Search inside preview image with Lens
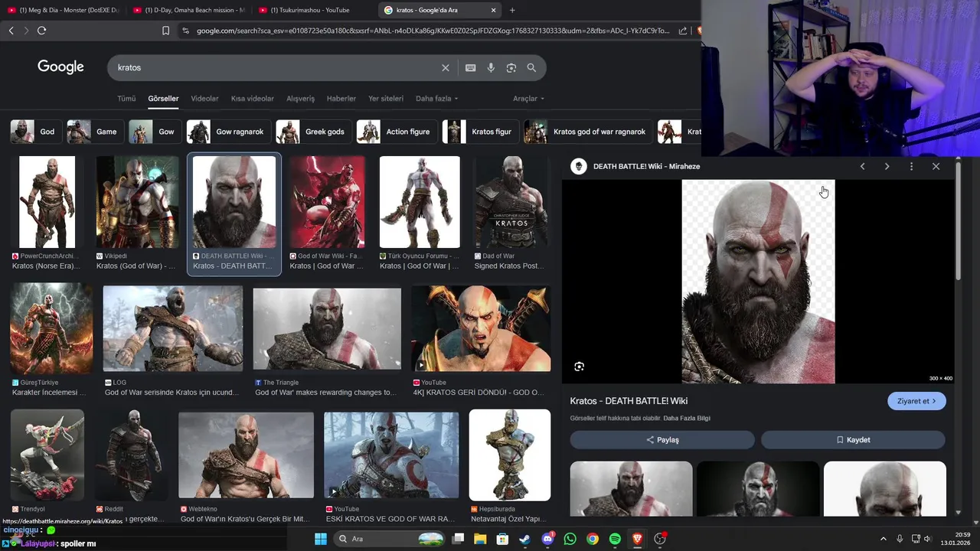Viewport: 980px width, 551px height. 580,367
